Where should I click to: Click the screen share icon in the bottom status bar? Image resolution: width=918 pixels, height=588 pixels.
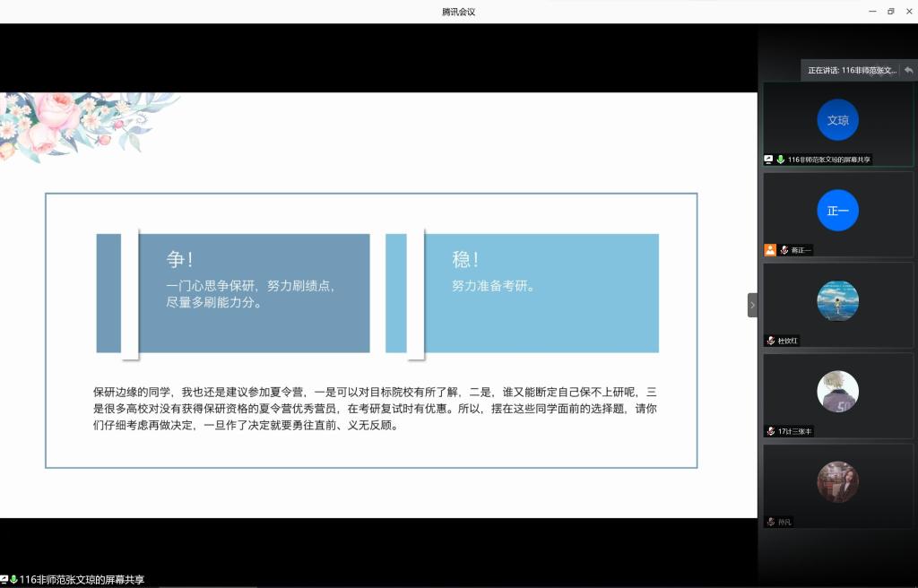coord(6,580)
